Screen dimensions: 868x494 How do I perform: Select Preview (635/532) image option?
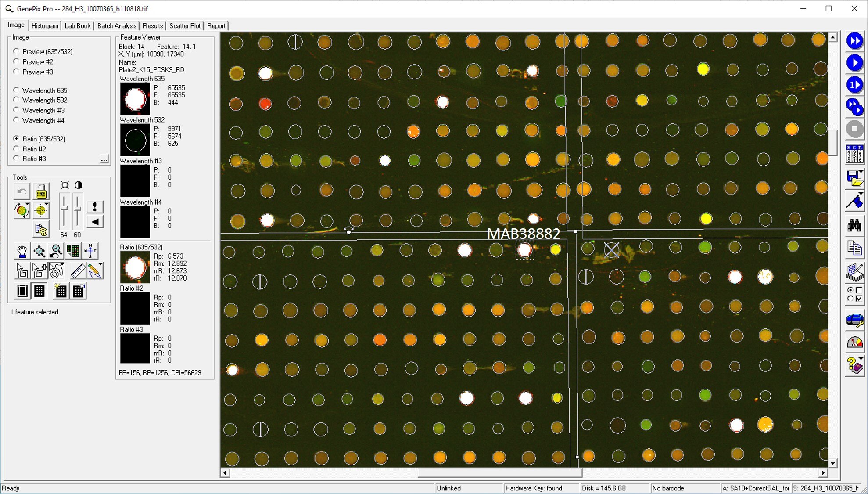tap(16, 51)
